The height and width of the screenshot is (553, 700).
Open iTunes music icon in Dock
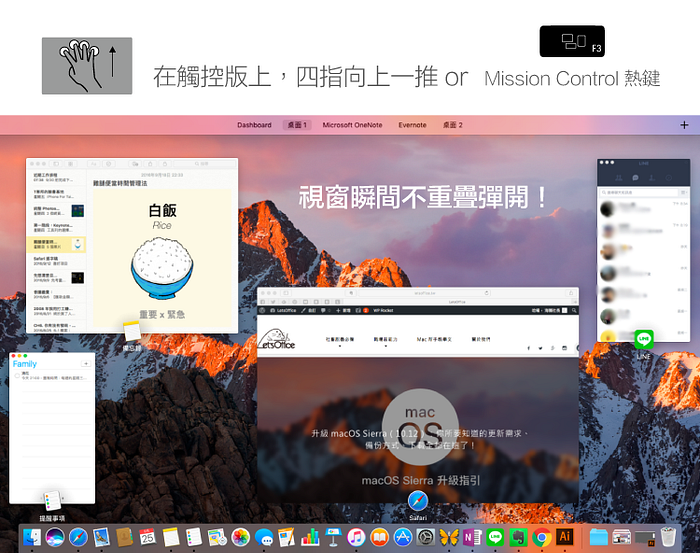[356, 538]
